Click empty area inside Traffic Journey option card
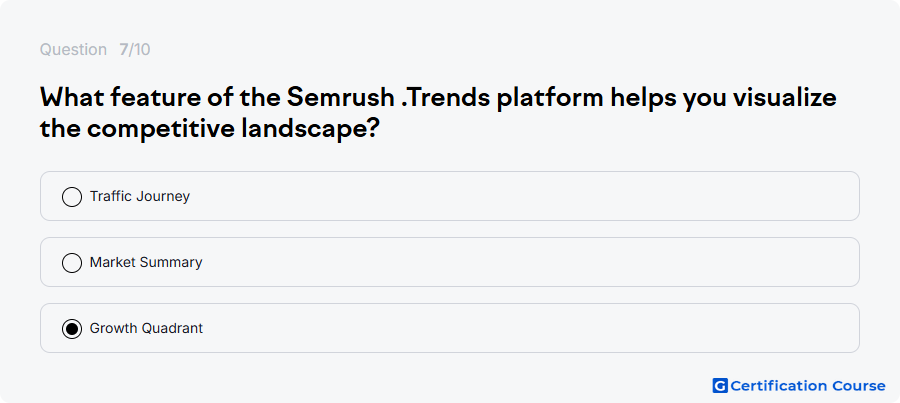The width and height of the screenshot is (900, 403). tap(517, 196)
